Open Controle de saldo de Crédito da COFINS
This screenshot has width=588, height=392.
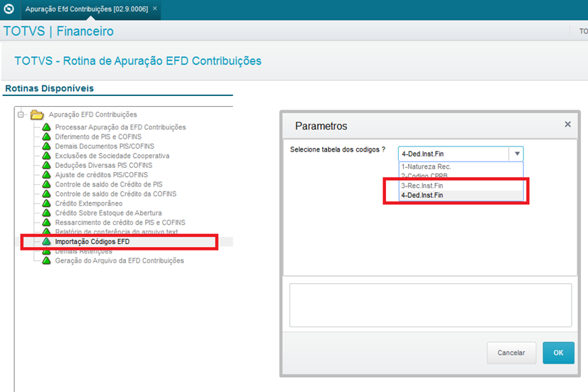click(x=116, y=194)
